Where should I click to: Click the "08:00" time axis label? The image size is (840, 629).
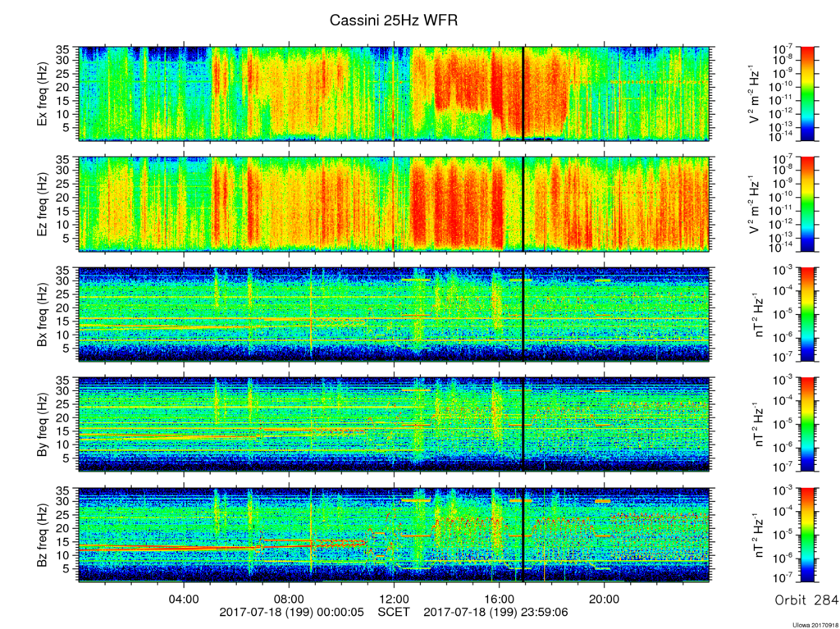(290, 597)
